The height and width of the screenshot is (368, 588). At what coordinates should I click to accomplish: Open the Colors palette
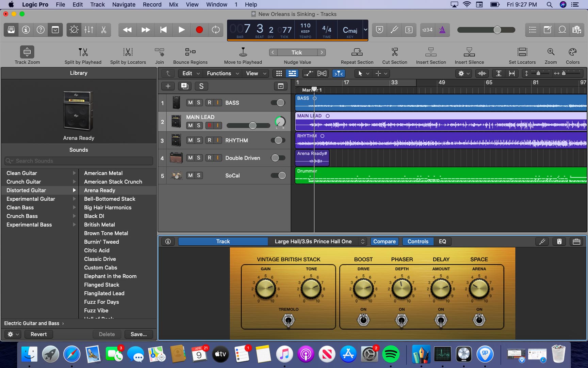pos(573,55)
